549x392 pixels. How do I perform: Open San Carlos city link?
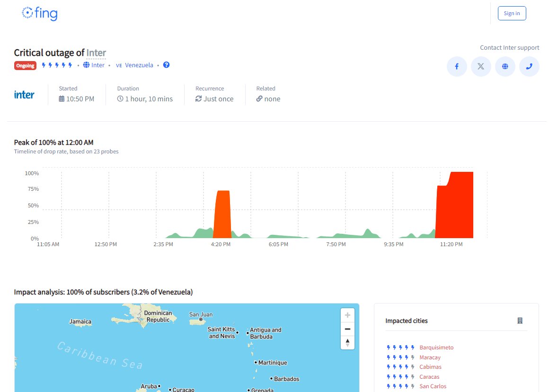[x=433, y=386]
